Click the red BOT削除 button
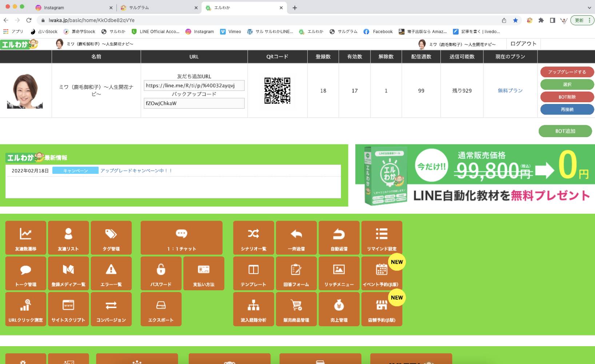 (567, 97)
